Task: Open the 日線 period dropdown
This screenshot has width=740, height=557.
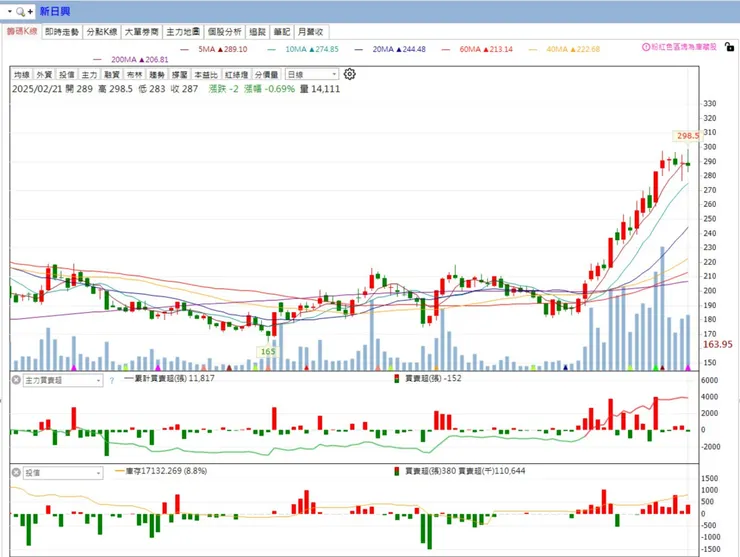Action: (x=312, y=75)
